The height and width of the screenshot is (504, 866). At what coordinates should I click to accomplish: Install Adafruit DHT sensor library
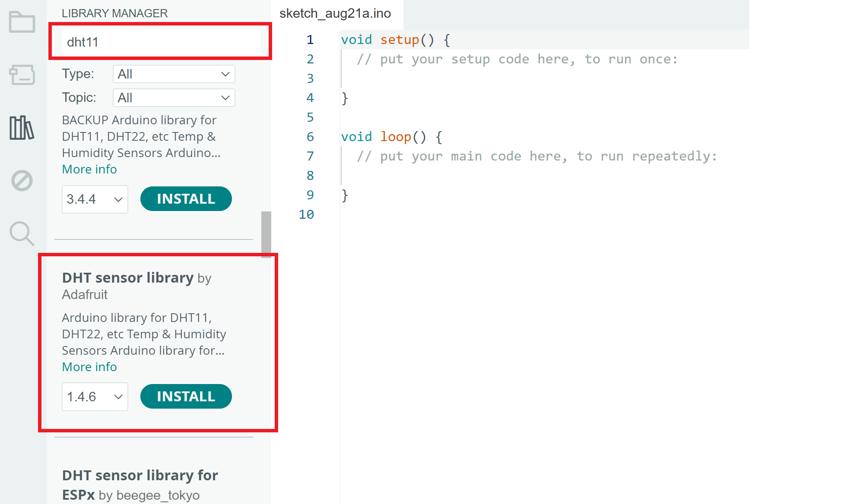186,397
